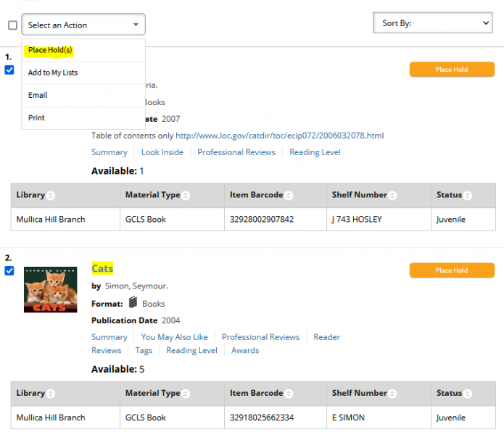Uncheck the checkbox for the Cats result

coord(9,271)
